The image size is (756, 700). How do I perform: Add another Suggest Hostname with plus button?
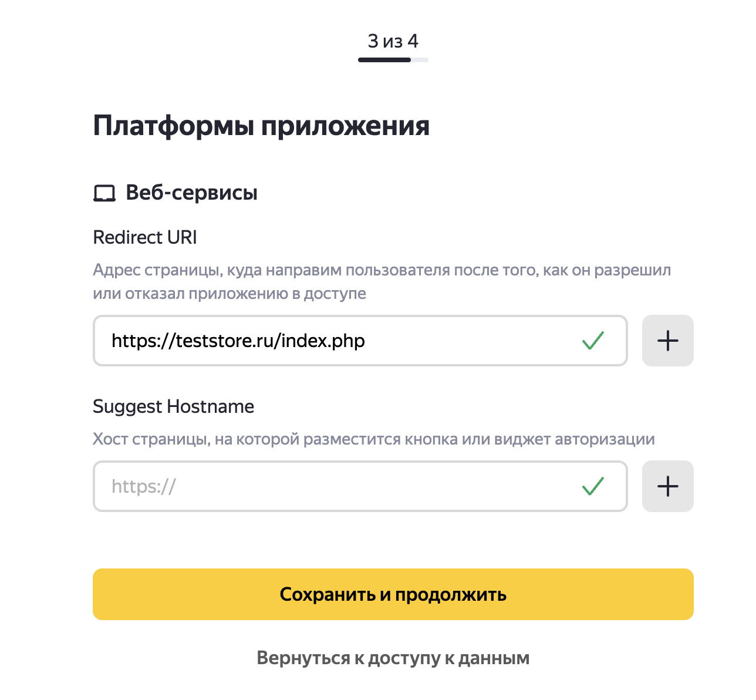(667, 486)
